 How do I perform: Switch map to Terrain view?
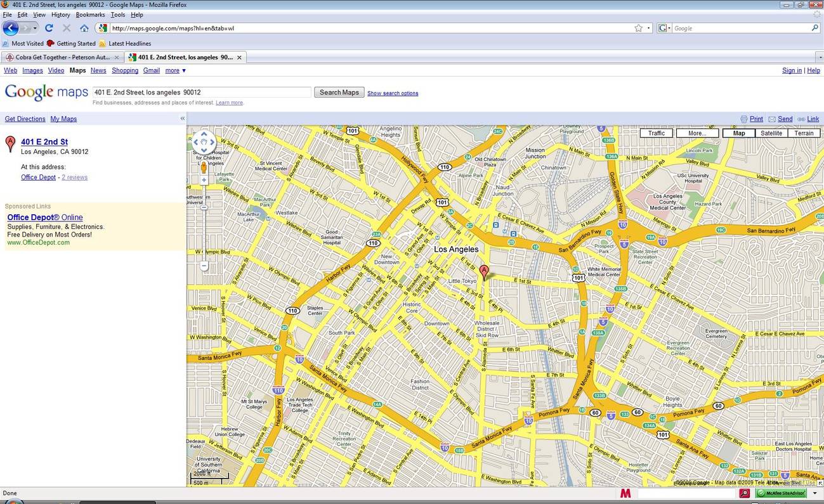[x=804, y=133]
